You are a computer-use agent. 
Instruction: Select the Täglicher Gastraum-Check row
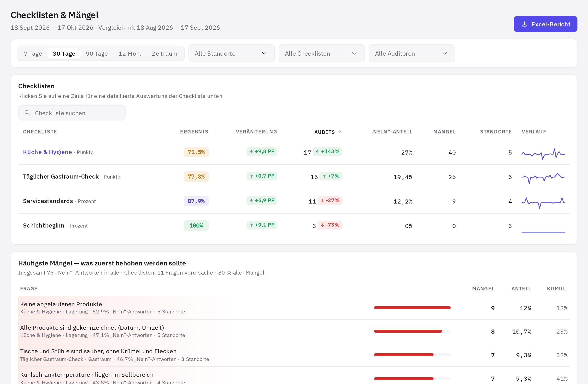(294, 177)
